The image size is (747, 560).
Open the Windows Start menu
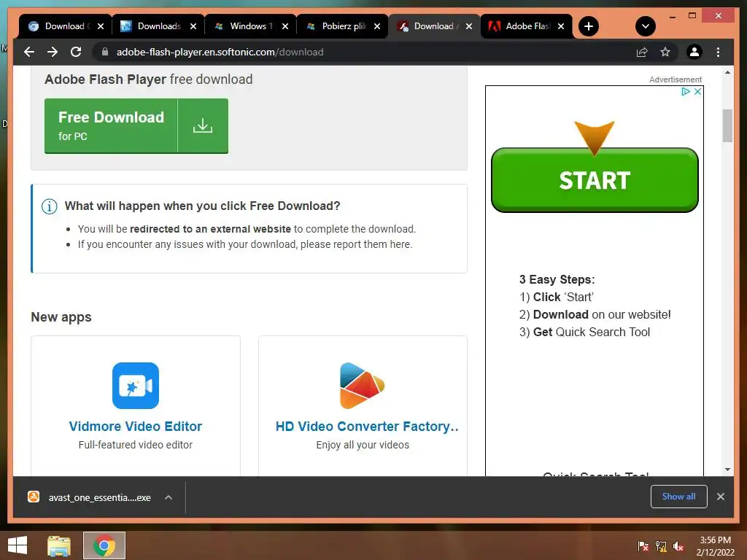pos(18,545)
